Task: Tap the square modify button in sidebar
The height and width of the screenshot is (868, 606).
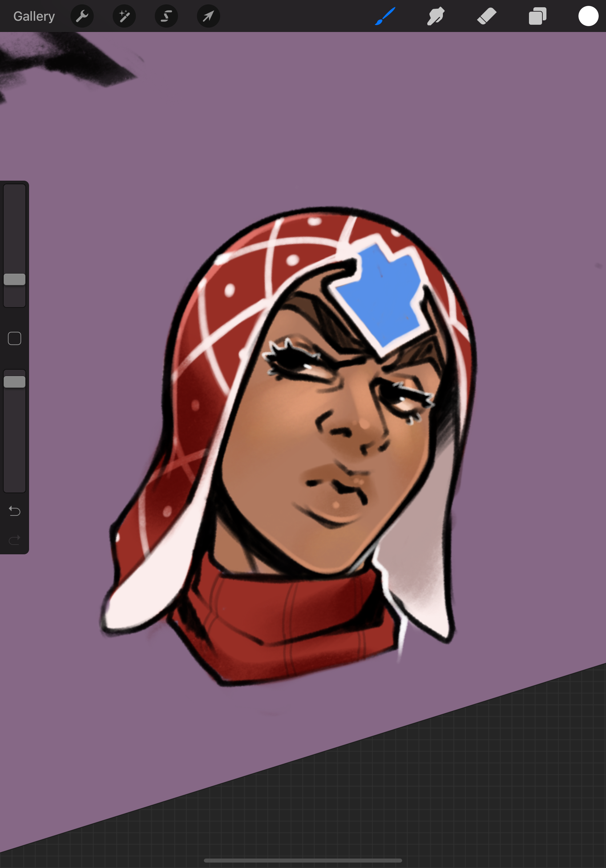Action: point(15,338)
